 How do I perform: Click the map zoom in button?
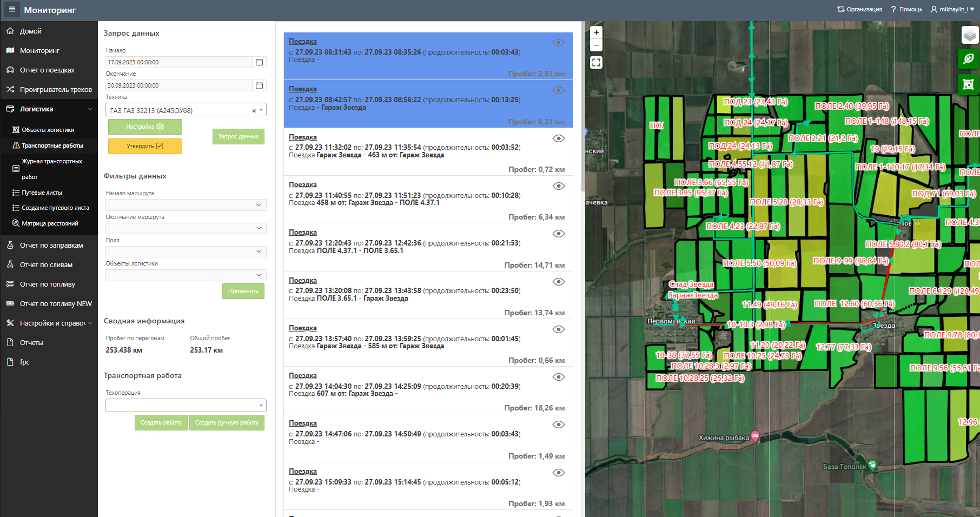pyautogui.click(x=596, y=32)
